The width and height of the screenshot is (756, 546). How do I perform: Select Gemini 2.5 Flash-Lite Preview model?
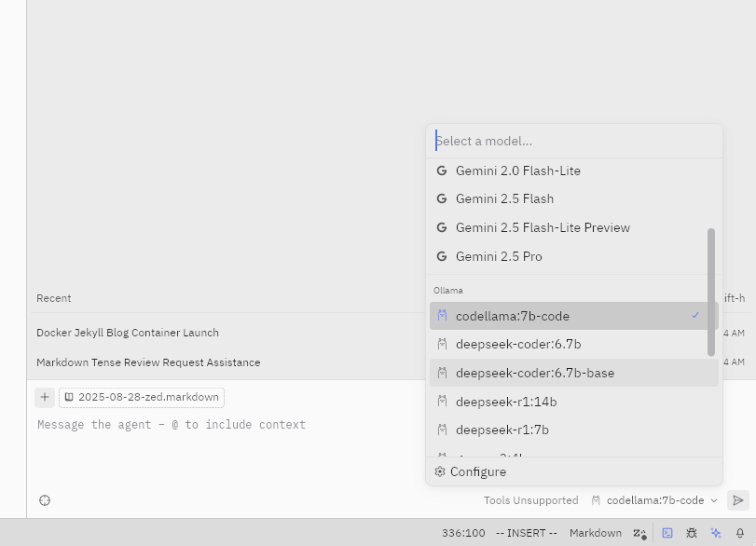tap(573, 227)
